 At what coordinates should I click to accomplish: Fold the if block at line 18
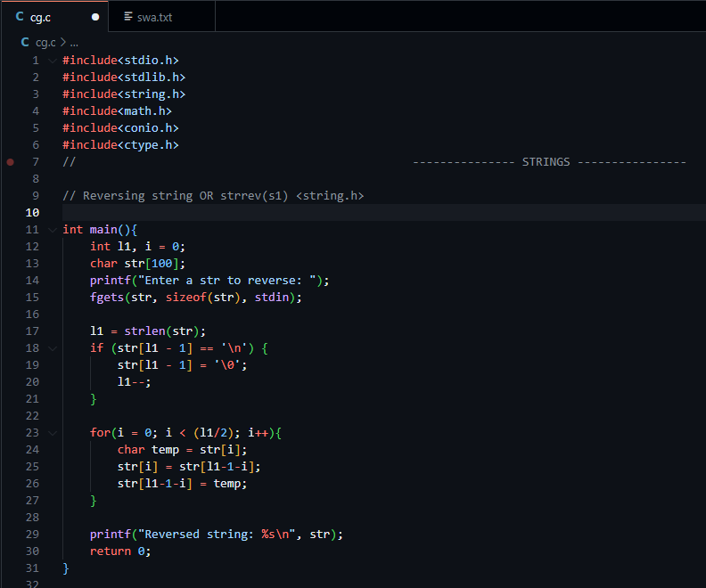[53, 348]
